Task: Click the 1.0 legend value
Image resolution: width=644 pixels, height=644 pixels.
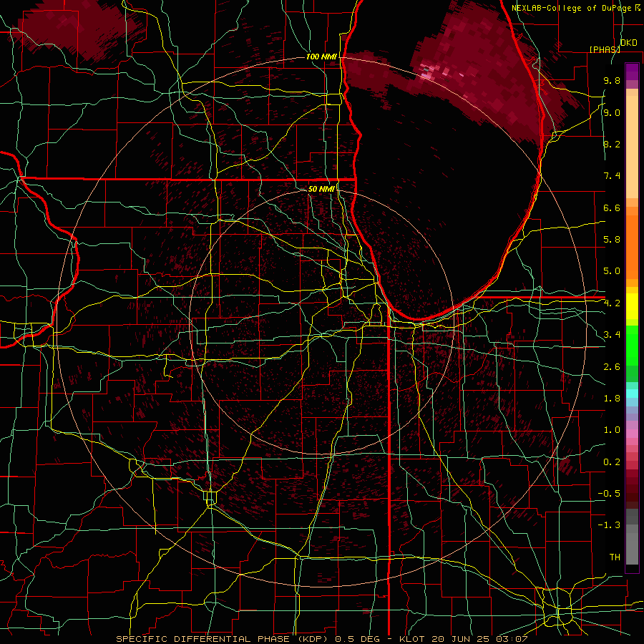Action: [612, 430]
